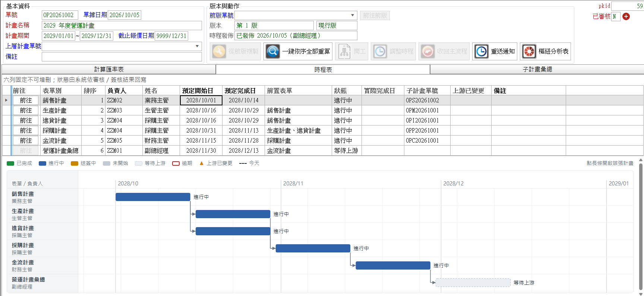This screenshot has width=644, height=296.
Task: Switch to the 時程表 tab
Action: [x=323, y=69]
